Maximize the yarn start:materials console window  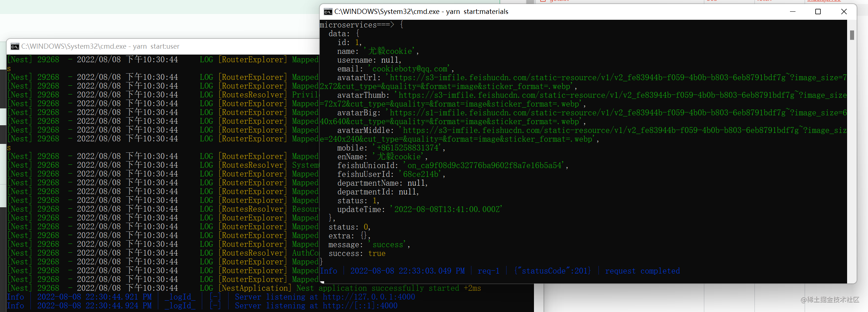[818, 12]
